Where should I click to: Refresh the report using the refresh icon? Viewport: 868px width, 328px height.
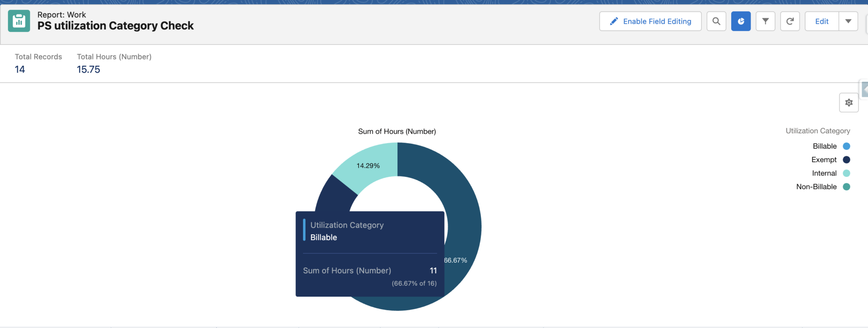point(790,21)
